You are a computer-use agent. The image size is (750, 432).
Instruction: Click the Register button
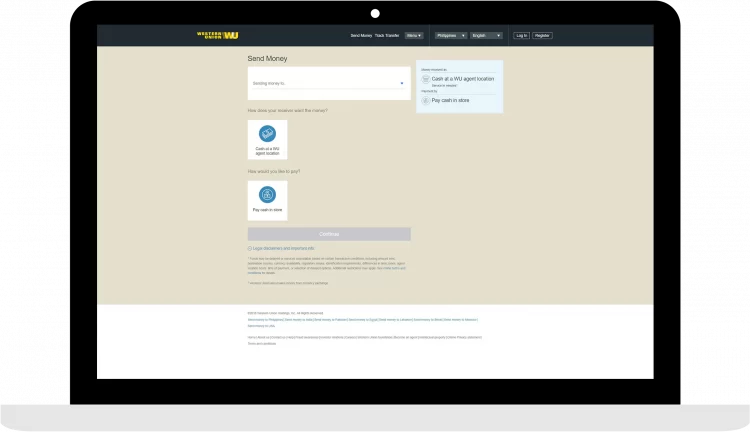click(542, 36)
